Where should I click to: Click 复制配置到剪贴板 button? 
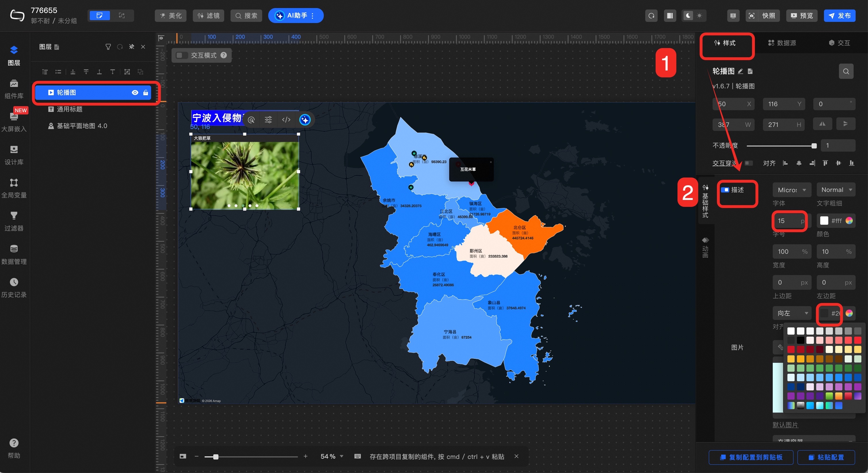[x=751, y=457]
